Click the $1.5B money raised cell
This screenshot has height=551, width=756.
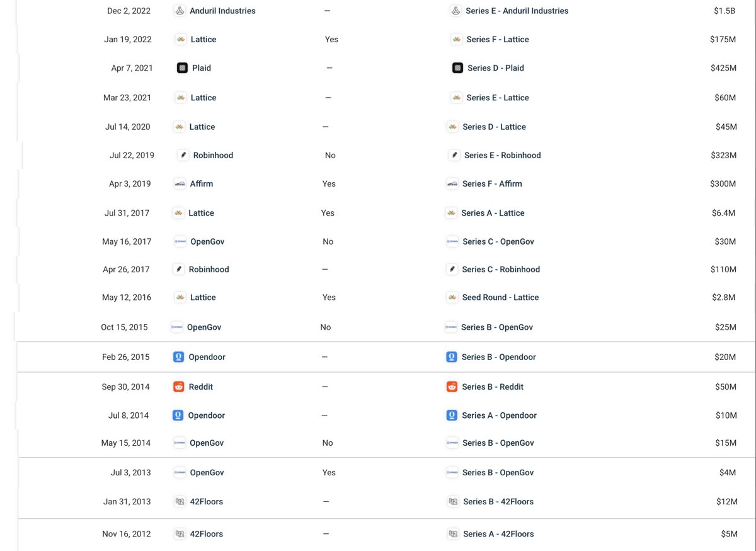pyautogui.click(x=724, y=11)
